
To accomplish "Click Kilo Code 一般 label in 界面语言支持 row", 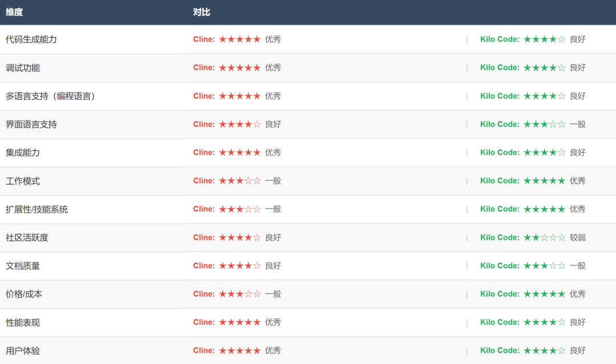I will tap(578, 124).
